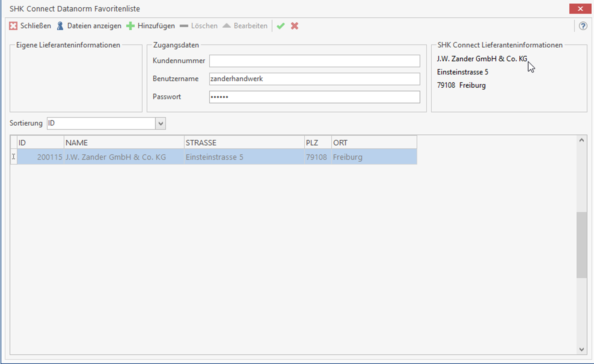Cancel using the red X toolbar icon

coord(295,26)
